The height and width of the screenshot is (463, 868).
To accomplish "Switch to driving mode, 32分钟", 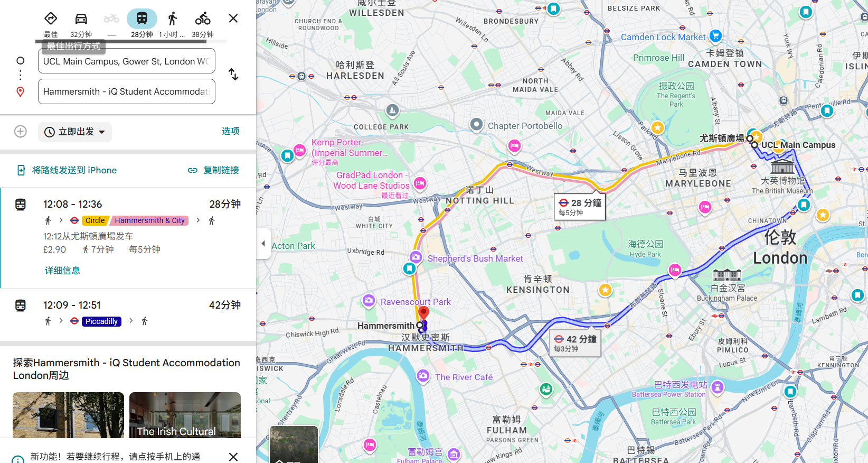I will pos(81,24).
